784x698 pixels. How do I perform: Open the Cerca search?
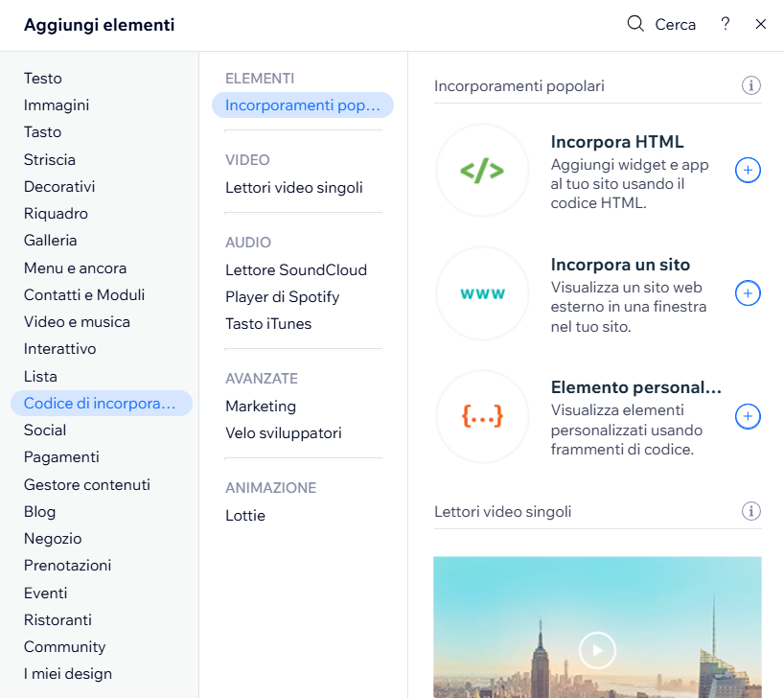coord(661,25)
